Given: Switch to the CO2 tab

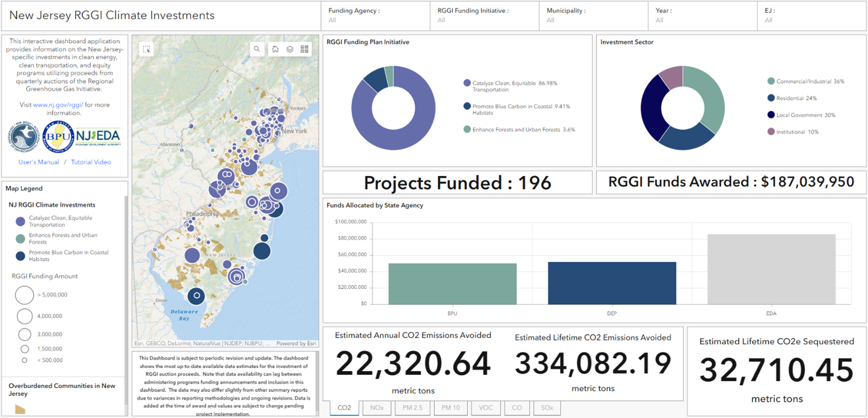Looking at the screenshot, I should tap(345, 408).
